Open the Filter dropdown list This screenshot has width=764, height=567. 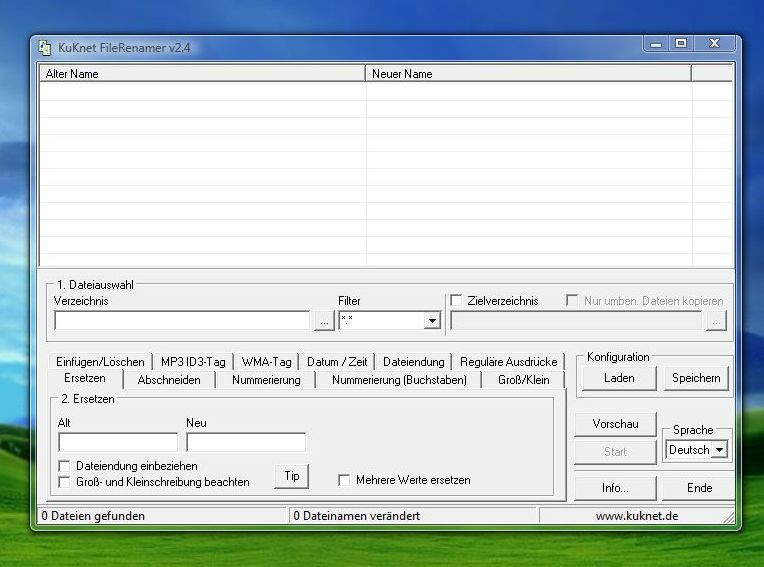pos(432,321)
